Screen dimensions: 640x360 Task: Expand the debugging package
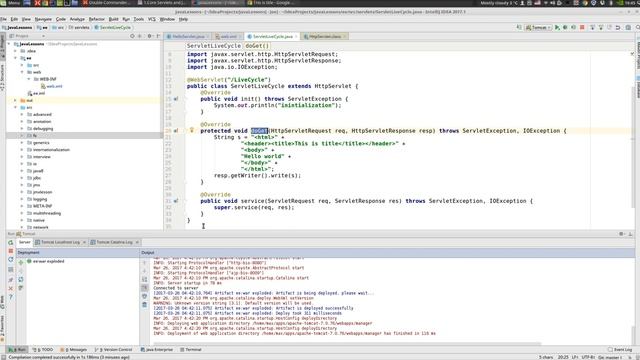[x=22, y=129]
